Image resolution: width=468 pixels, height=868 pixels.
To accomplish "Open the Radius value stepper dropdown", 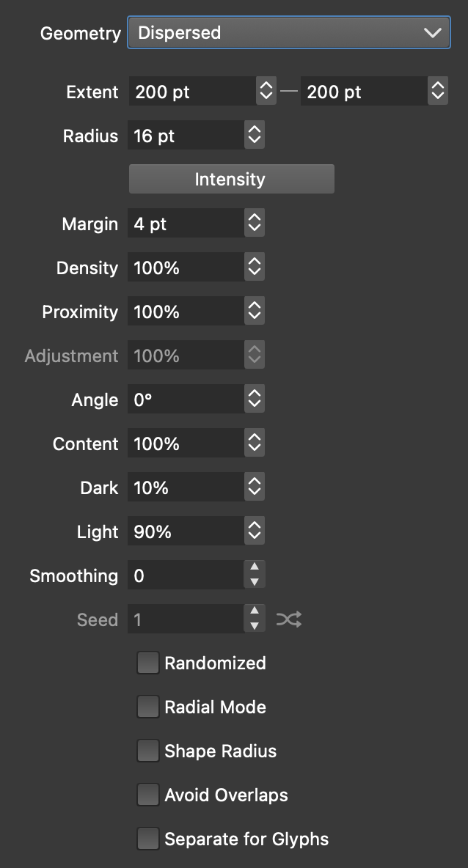I will [255, 136].
